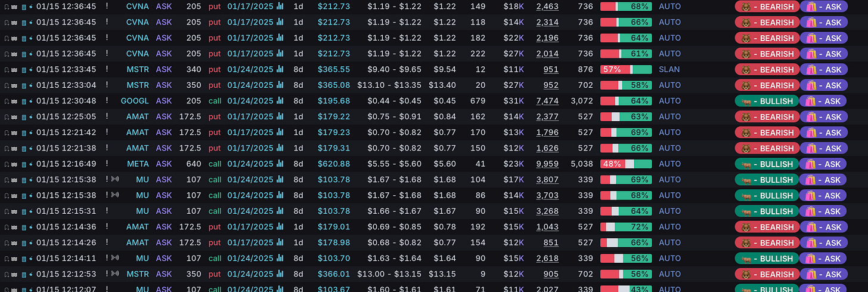
Task: Click bag icon in META ASK badge
Action: coord(810,164)
